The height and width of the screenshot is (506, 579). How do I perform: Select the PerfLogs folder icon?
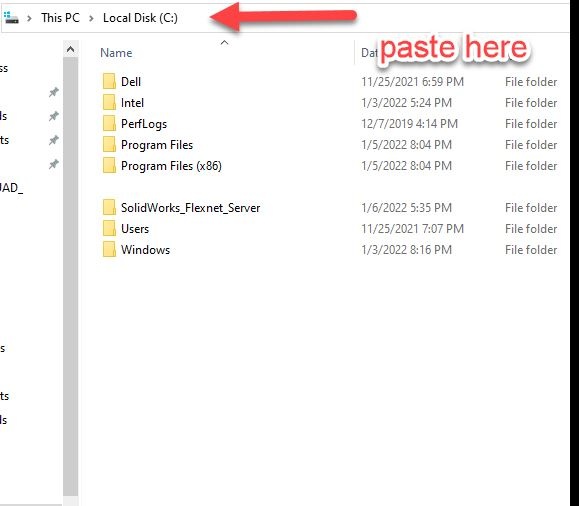click(x=109, y=123)
